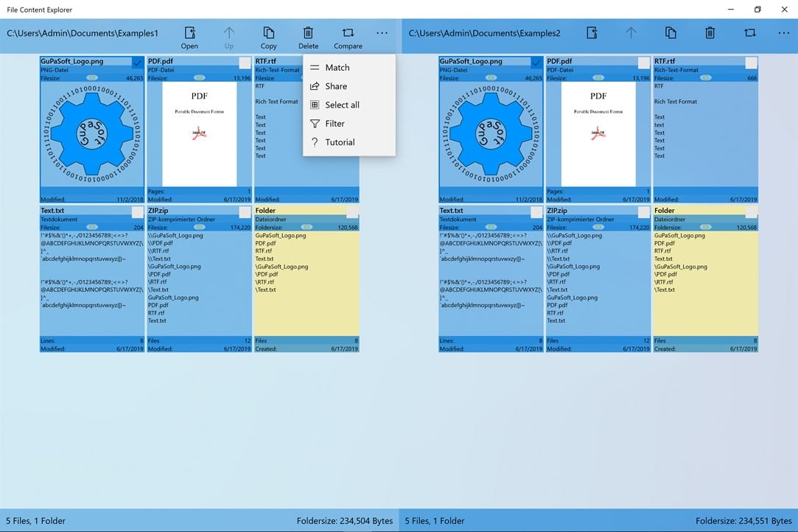Check the PDF.pdf checkbox in left pane
Viewport: 798px width, 532px height.
tap(245, 63)
